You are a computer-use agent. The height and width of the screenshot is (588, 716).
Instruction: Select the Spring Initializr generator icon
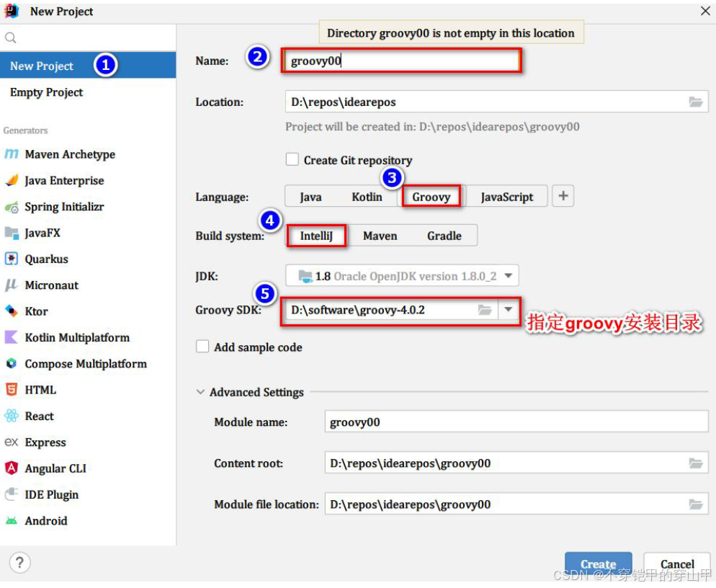pos(12,207)
